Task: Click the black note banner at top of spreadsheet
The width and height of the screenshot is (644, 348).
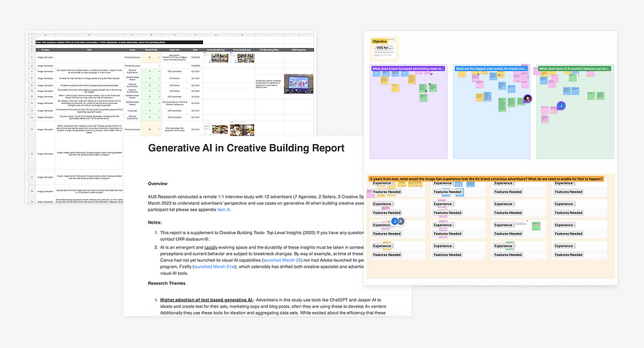Action: tap(119, 42)
